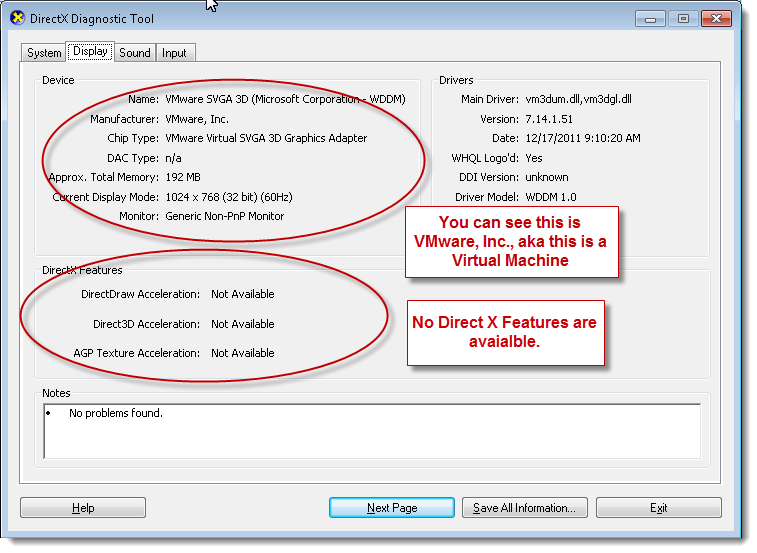Open the Sound tab
757x553 pixels.
coord(135,53)
